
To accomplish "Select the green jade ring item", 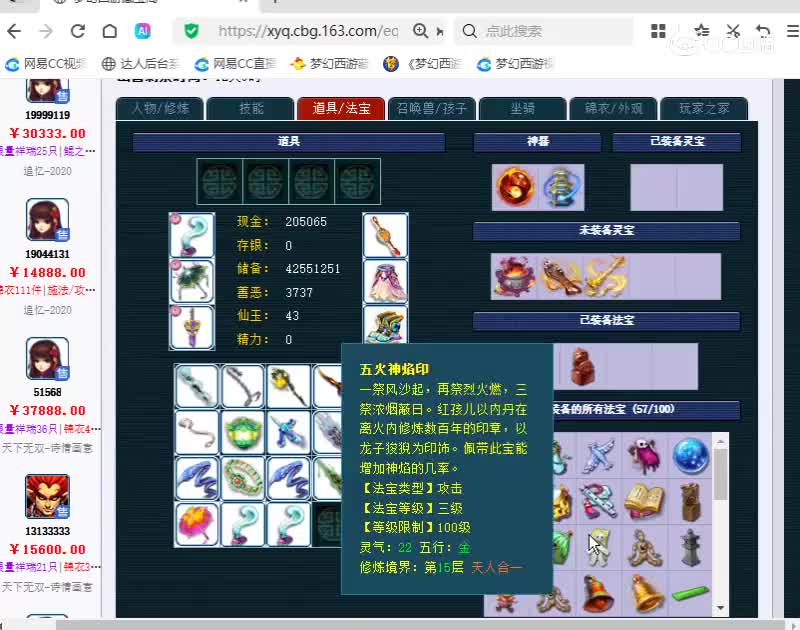I will pyautogui.click(x=243, y=433).
